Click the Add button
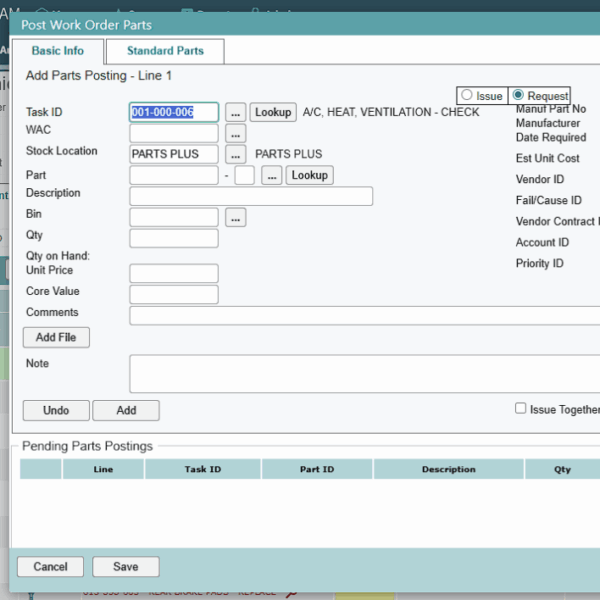The height and width of the screenshot is (600, 600). 126,410
